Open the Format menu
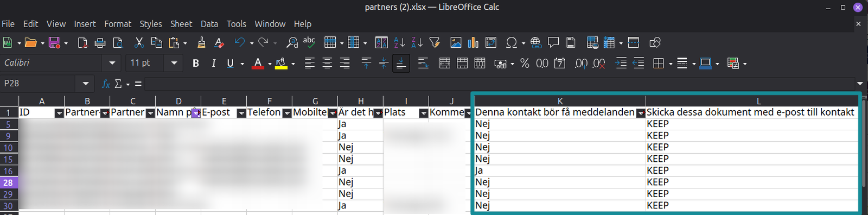 (x=118, y=24)
